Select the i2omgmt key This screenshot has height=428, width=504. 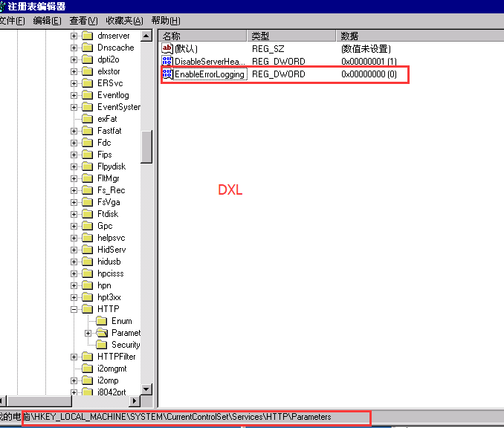[112, 369]
